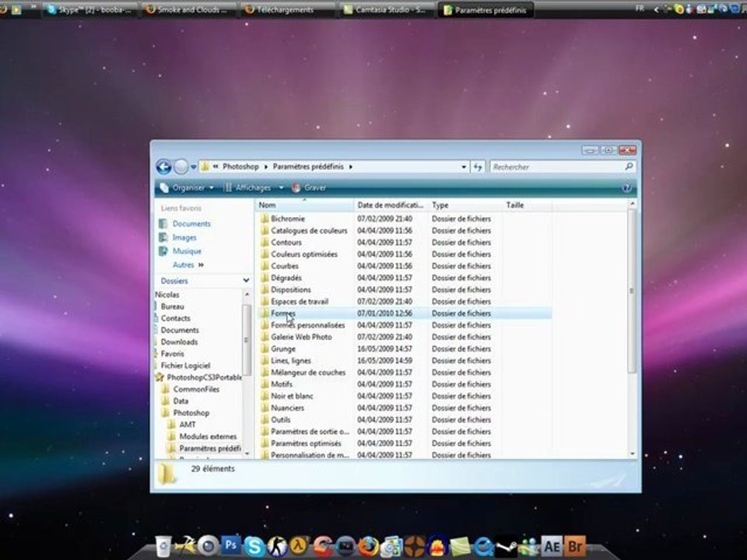Sort by Type column header
This screenshot has height=560, width=747.
click(x=466, y=205)
